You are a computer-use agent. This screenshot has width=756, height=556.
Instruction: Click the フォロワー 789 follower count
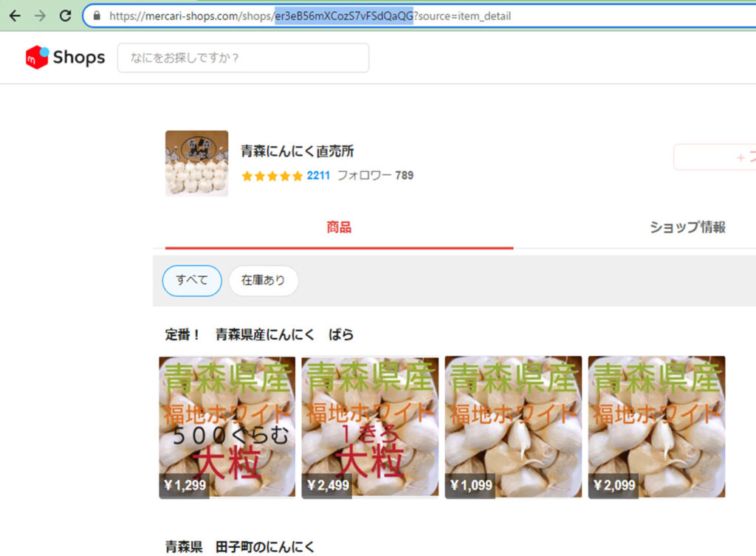[375, 176]
